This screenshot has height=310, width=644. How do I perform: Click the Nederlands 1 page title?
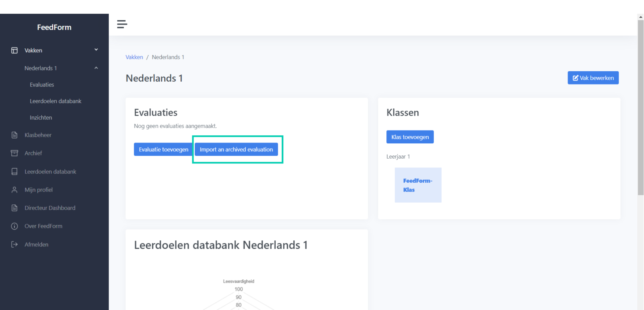pos(154,78)
